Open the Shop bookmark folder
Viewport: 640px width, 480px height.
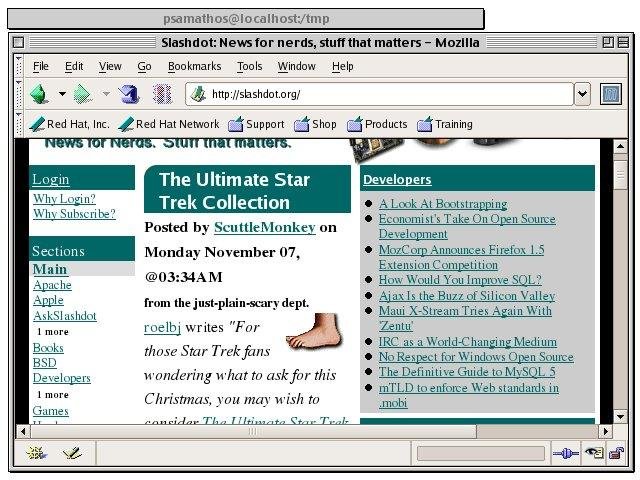click(x=315, y=124)
